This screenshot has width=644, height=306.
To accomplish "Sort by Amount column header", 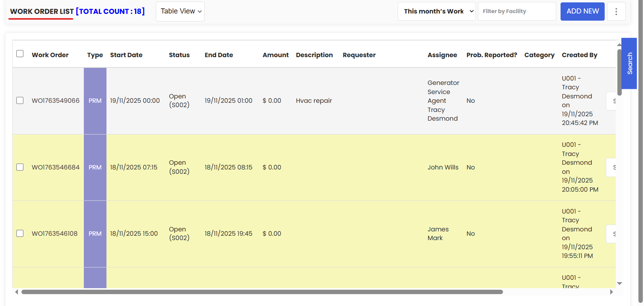I will (276, 55).
